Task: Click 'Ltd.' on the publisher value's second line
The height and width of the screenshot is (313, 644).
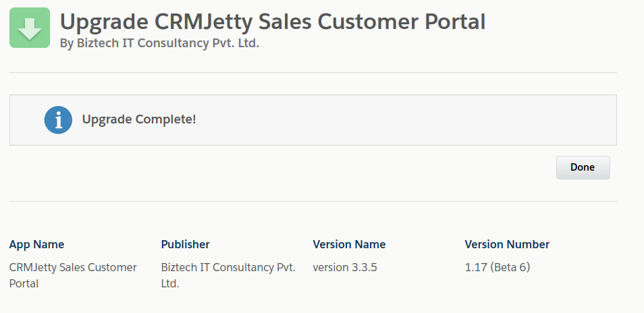Action: click(170, 283)
